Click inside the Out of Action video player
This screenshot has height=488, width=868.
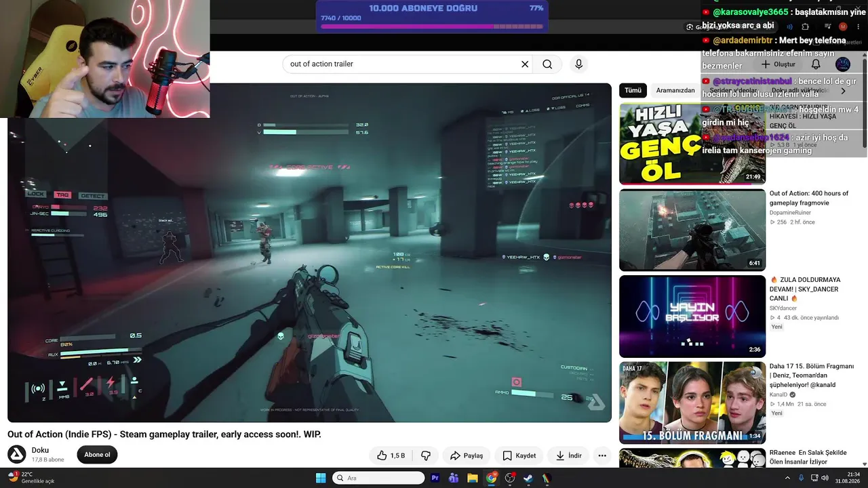[309, 253]
